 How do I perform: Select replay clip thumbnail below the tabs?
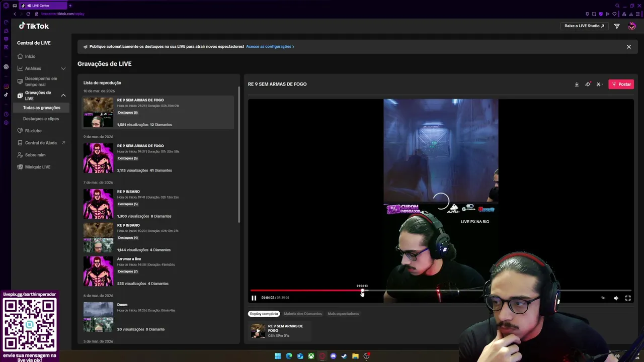click(x=258, y=331)
